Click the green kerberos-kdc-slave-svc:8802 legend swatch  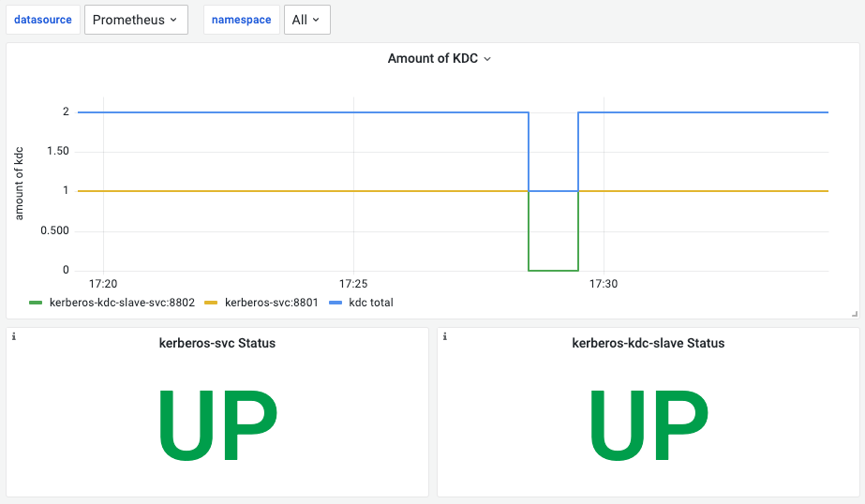coord(36,303)
